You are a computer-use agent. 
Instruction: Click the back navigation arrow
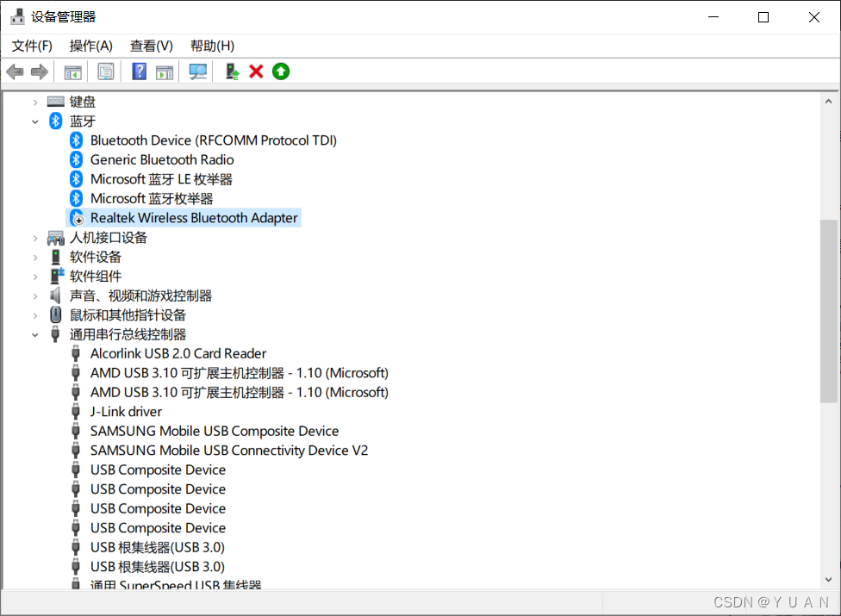coord(15,71)
